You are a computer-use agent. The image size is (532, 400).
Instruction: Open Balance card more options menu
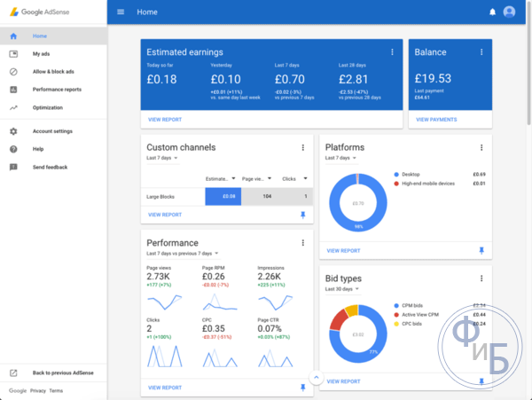pos(481,52)
